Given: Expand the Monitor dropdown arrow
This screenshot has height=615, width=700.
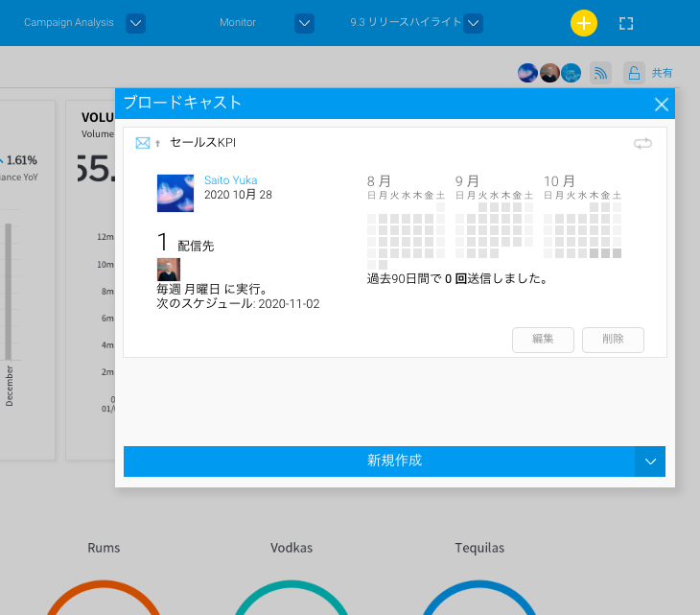Looking at the screenshot, I should point(304,22).
